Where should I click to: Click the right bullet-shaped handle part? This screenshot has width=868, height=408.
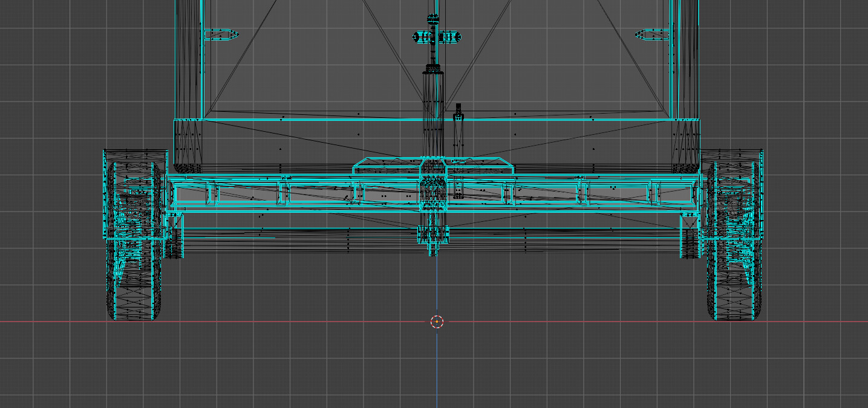(652, 35)
